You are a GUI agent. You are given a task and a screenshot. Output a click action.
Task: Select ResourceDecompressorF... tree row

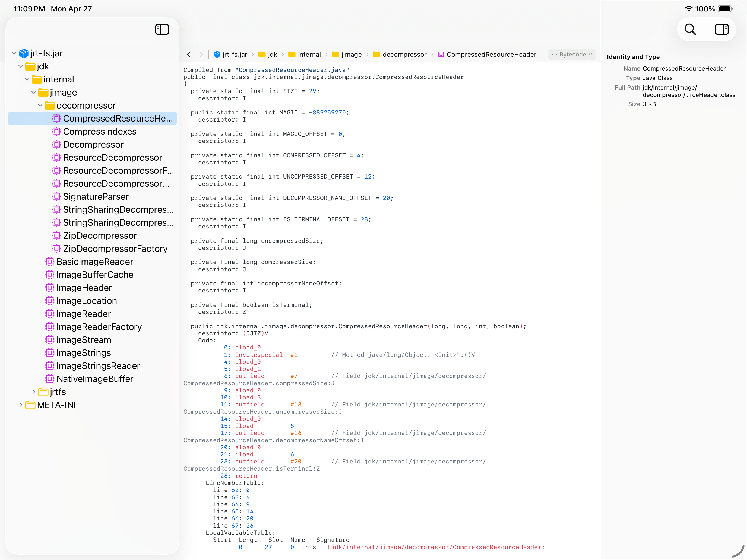tap(92, 170)
